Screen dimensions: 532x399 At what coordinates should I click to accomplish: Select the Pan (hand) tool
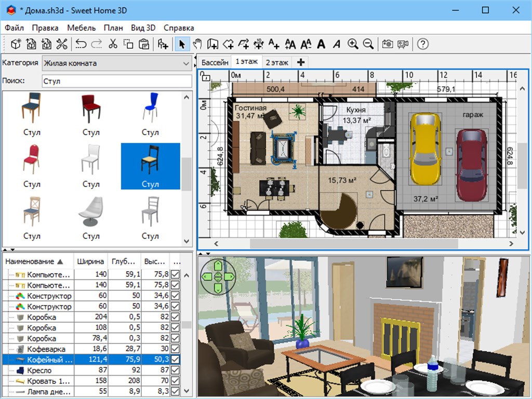pos(197,44)
